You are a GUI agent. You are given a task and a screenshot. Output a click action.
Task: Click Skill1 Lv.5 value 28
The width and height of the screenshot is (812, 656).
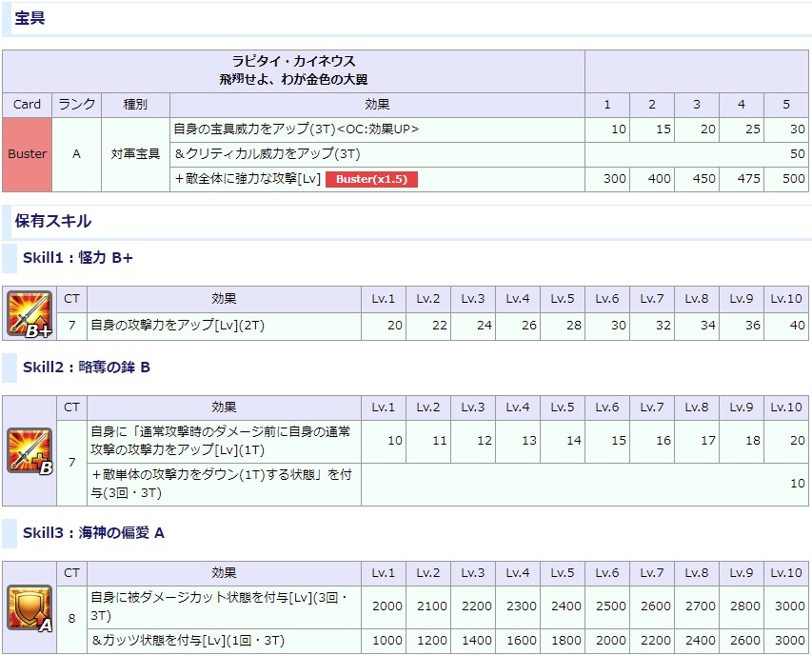click(563, 326)
